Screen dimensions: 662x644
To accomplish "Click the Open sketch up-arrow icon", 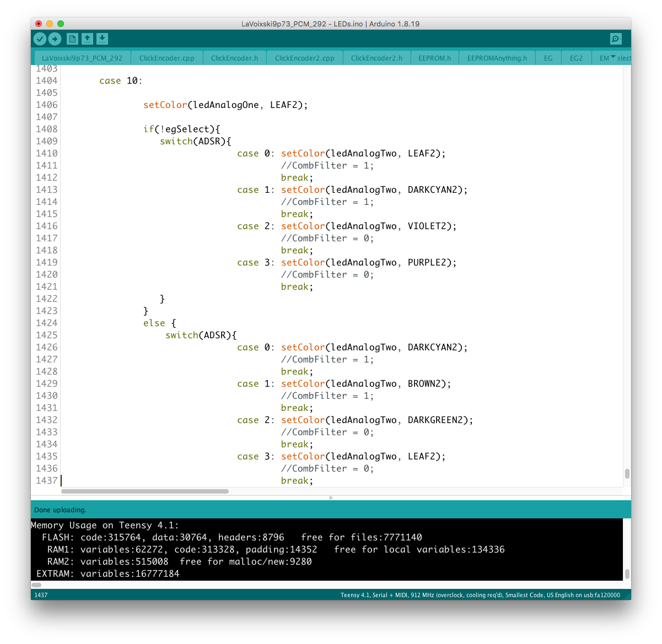I will (x=87, y=39).
